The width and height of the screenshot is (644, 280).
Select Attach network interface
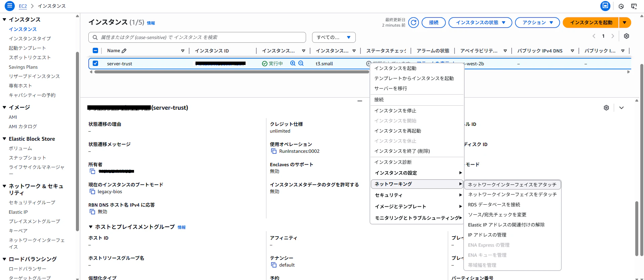click(x=512, y=184)
